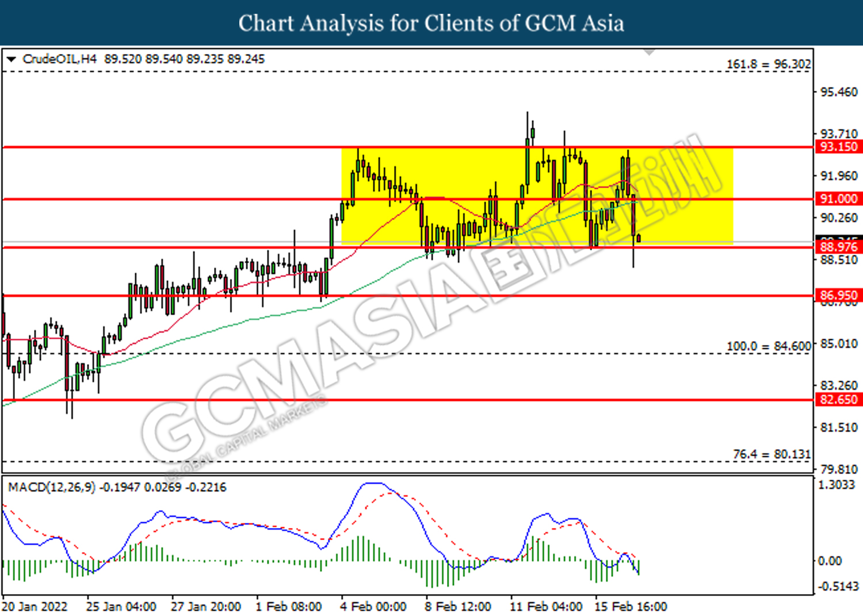Click the 85.010 price axis value
863x616 pixels.
pyautogui.click(x=839, y=343)
